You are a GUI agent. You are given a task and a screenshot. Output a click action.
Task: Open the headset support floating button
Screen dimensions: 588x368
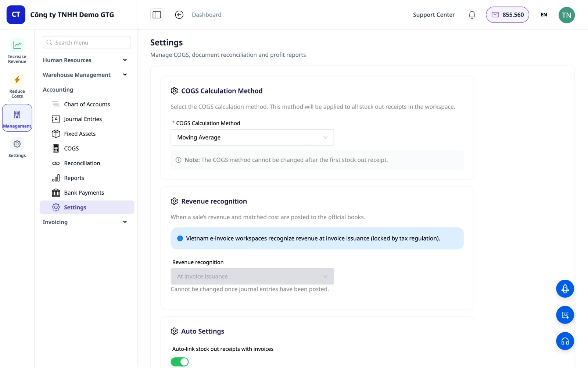pyautogui.click(x=565, y=341)
